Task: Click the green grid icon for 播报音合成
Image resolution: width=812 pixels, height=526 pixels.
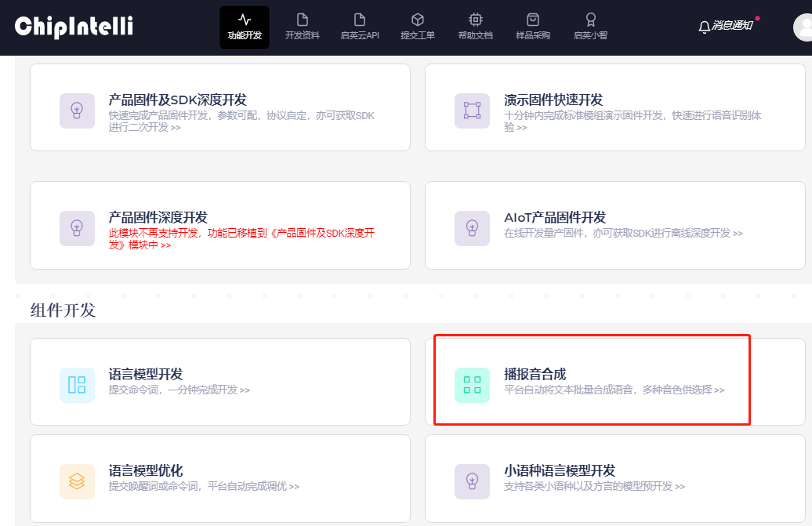Action: click(472, 385)
